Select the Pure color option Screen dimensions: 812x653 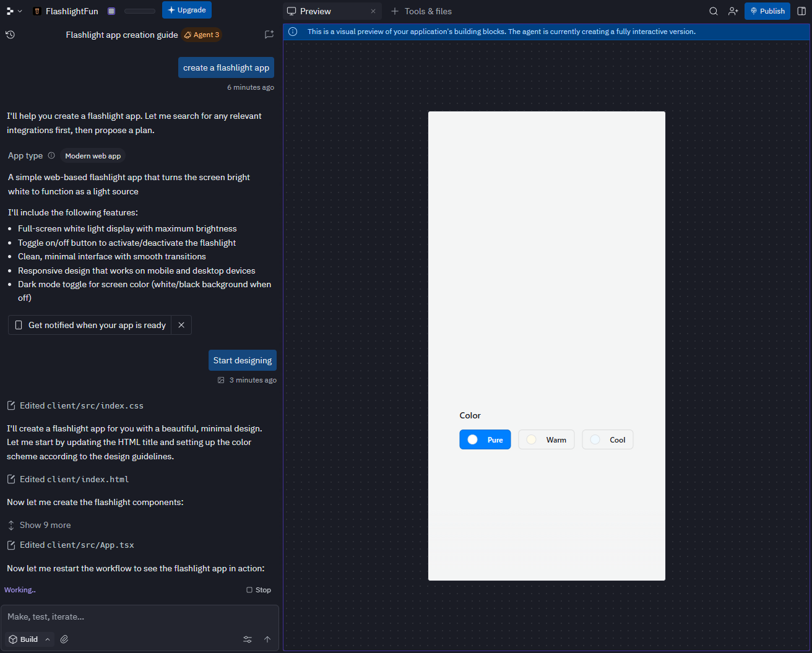[x=485, y=439]
